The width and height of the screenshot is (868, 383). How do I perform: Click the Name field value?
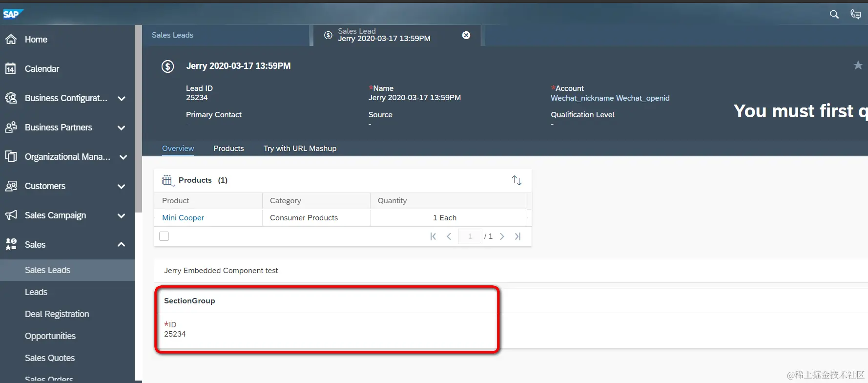pyautogui.click(x=414, y=98)
